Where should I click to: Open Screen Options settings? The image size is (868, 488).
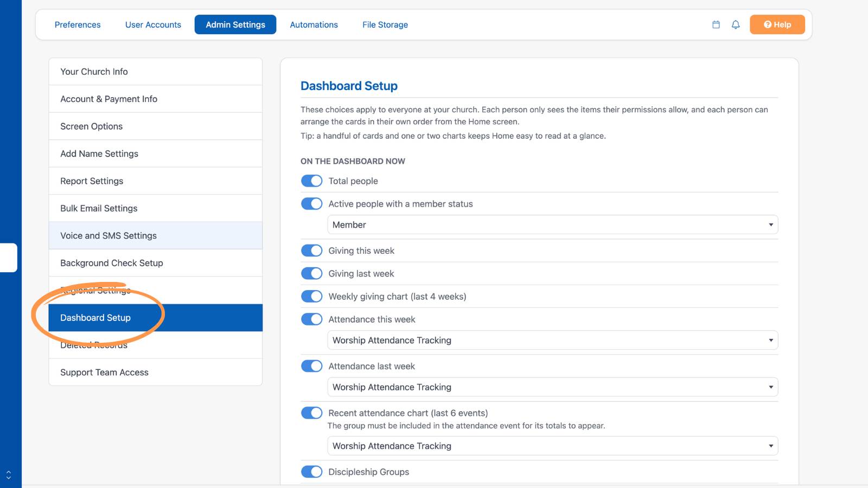pos(156,126)
